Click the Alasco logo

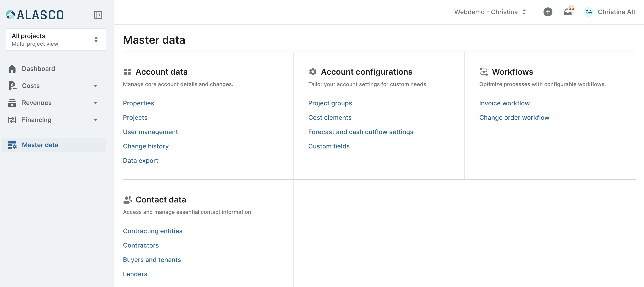click(x=35, y=15)
